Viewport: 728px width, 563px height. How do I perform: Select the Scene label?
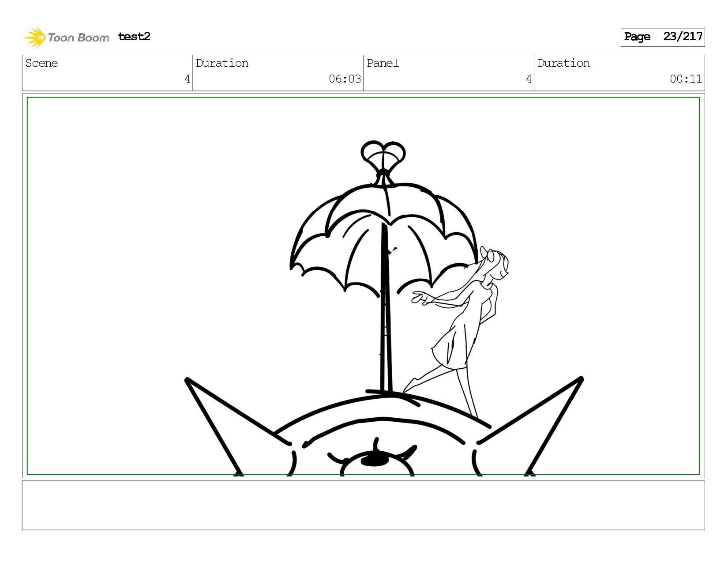pyautogui.click(x=41, y=63)
